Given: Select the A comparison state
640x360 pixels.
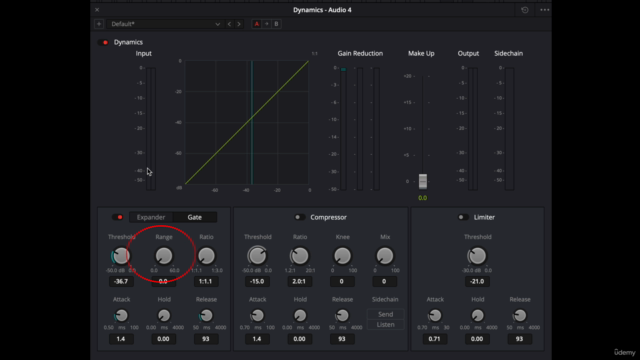Looking at the screenshot, I should pos(257,24).
